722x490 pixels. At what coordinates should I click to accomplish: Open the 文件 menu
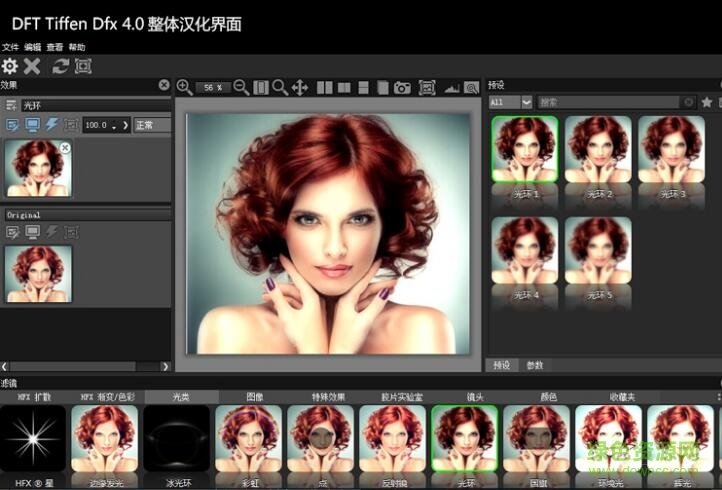(x=10, y=47)
